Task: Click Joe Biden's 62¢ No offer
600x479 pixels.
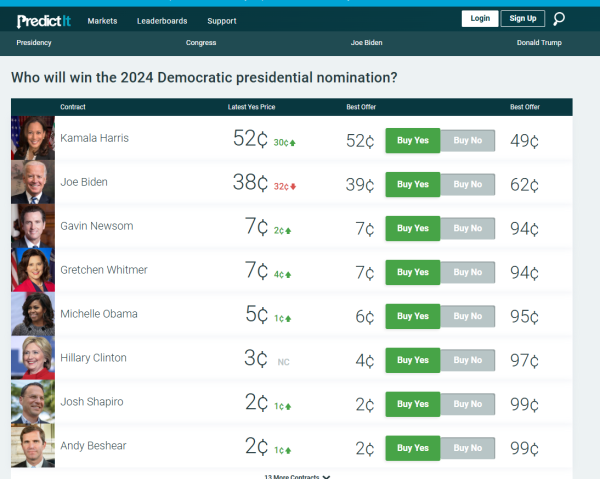Action: point(524,185)
